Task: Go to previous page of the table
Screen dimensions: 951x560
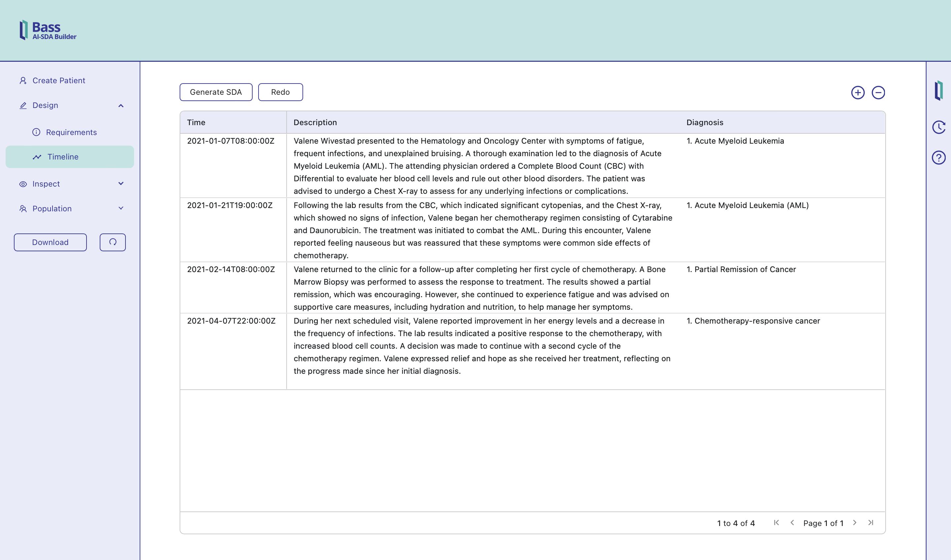Action: 792,523
